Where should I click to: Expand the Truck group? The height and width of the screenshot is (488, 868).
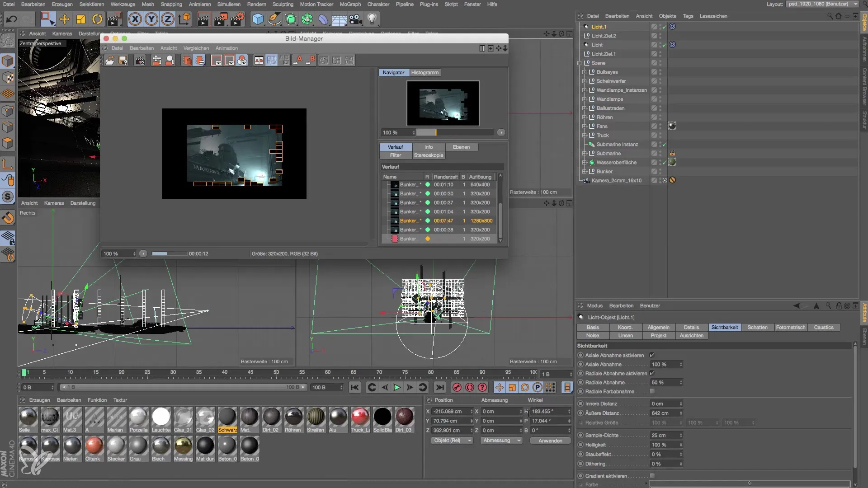[x=585, y=135]
